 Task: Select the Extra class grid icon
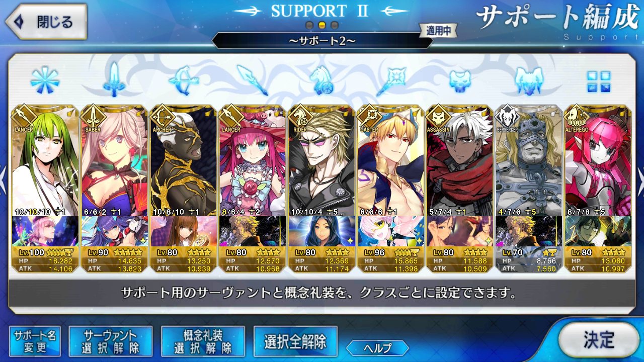(x=598, y=81)
